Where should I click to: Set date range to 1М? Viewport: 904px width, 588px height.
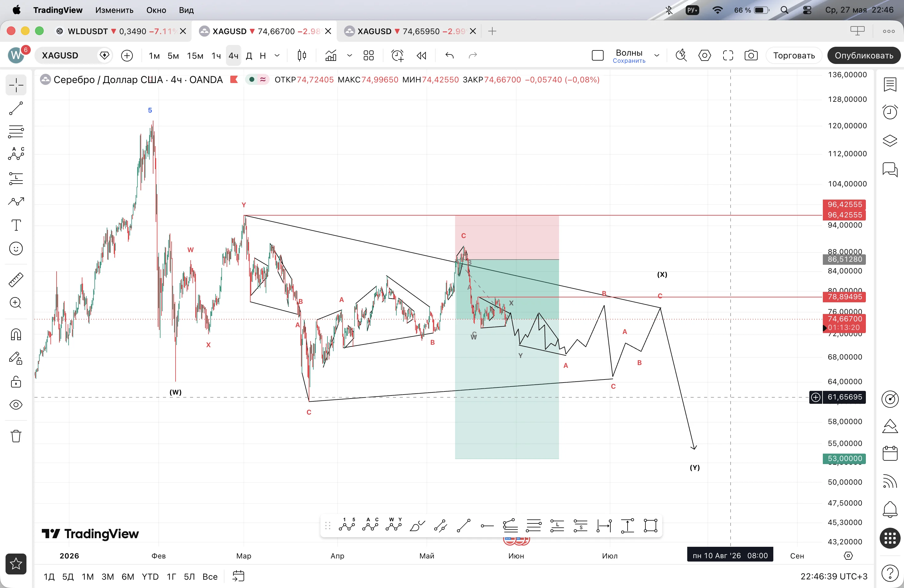click(88, 577)
